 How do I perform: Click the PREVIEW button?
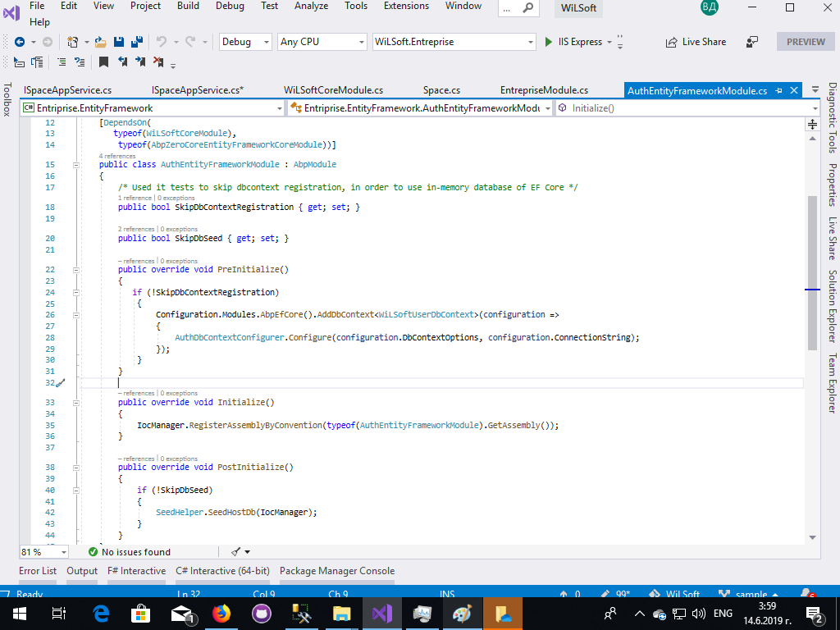(806, 42)
